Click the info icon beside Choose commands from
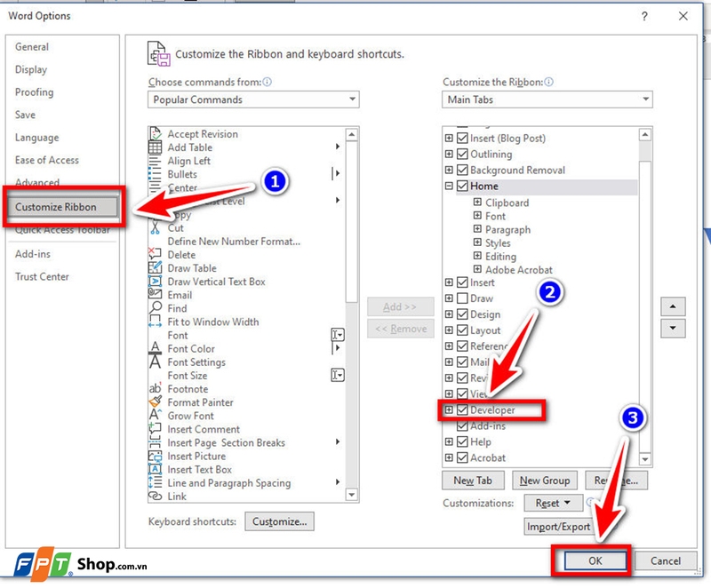The width and height of the screenshot is (711, 588). tap(268, 82)
